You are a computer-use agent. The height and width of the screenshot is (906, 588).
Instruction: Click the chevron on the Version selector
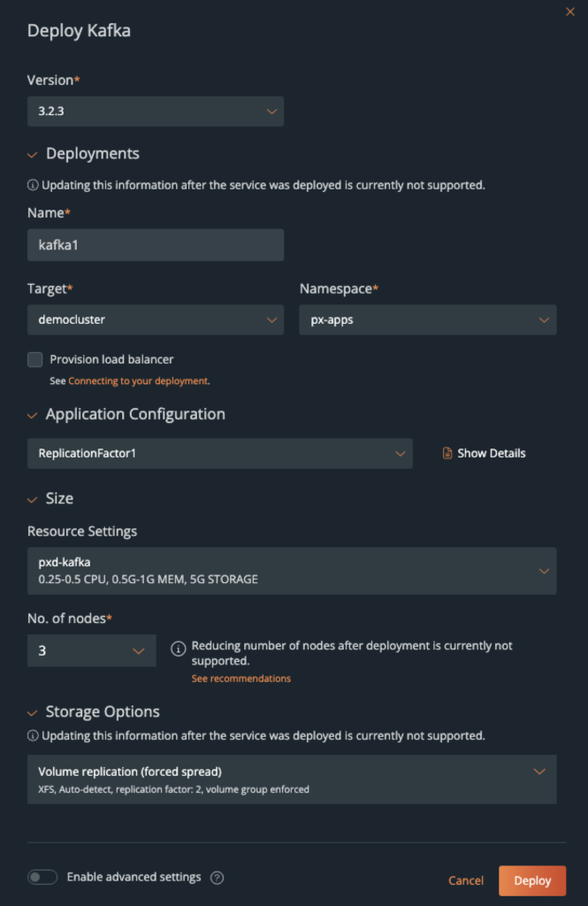(273, 111)
